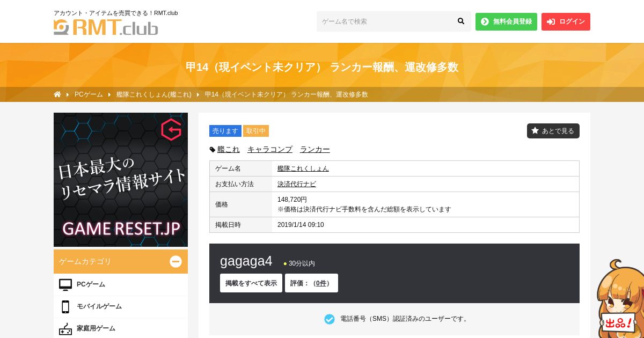The width and height of the screenshot is (644, 338).
Task: Collapse the ゲームカテゴリ section
Action: 175,261
